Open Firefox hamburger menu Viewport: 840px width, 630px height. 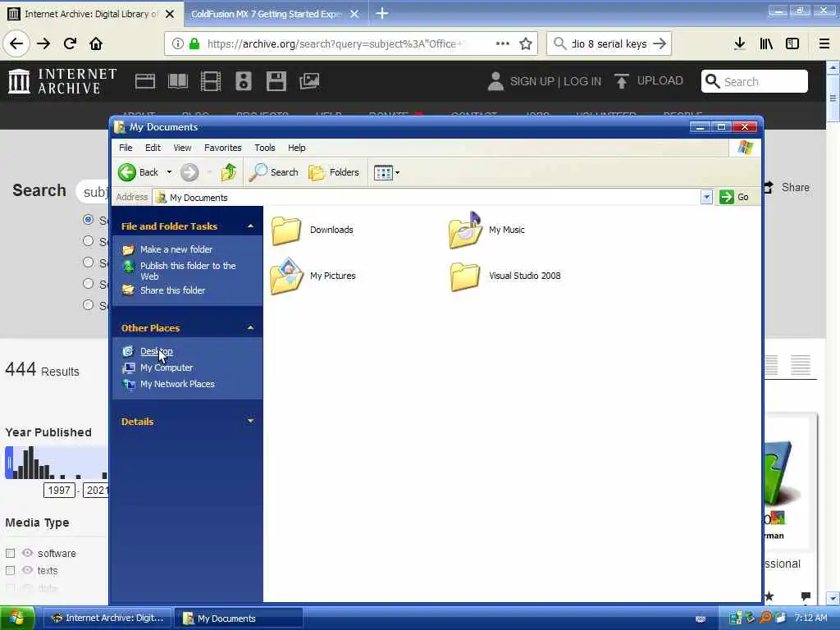click(824, 43)
